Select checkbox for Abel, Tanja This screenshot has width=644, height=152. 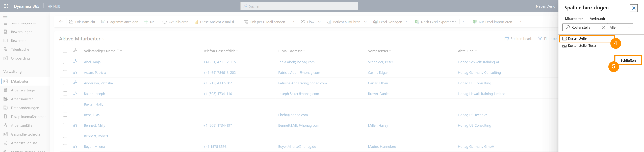[65, 62]
